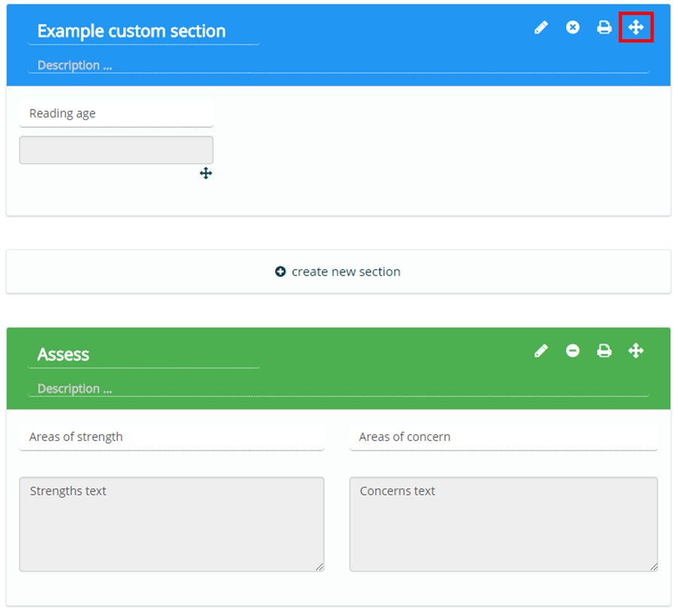The image size is (678, 616).
Task: Click the Reading age label field
Action: (x=117, y=113)
